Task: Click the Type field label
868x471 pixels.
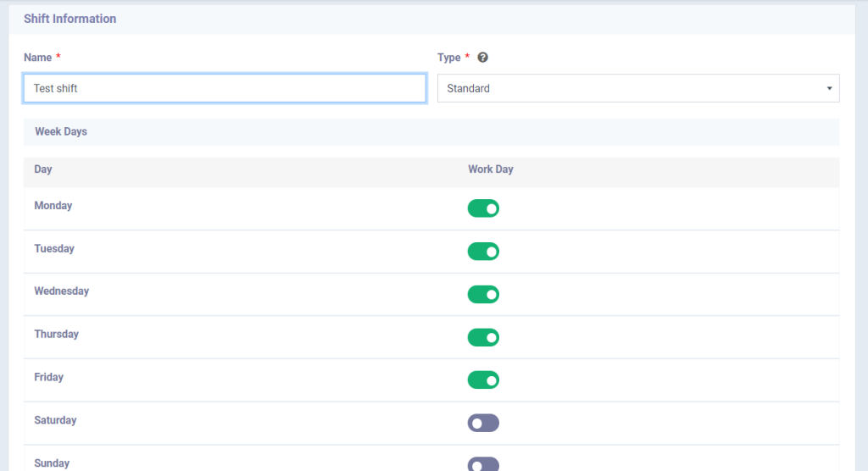Action: (448, 58)
